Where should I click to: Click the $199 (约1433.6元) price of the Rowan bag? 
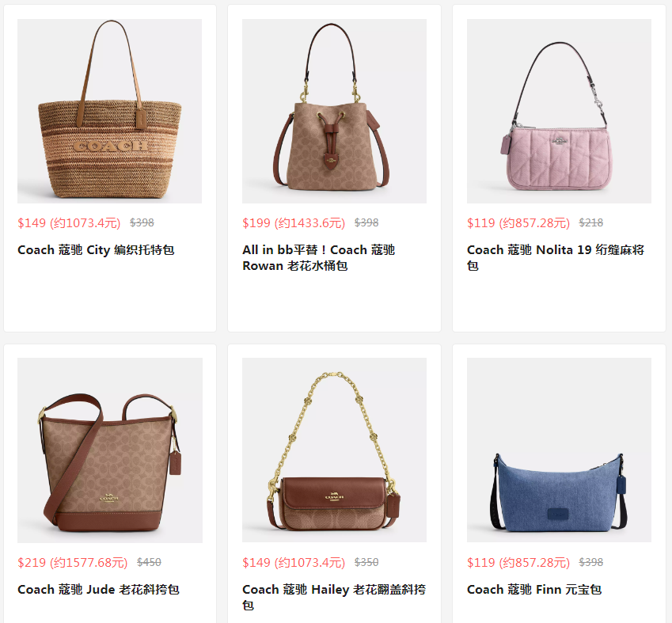294,223
